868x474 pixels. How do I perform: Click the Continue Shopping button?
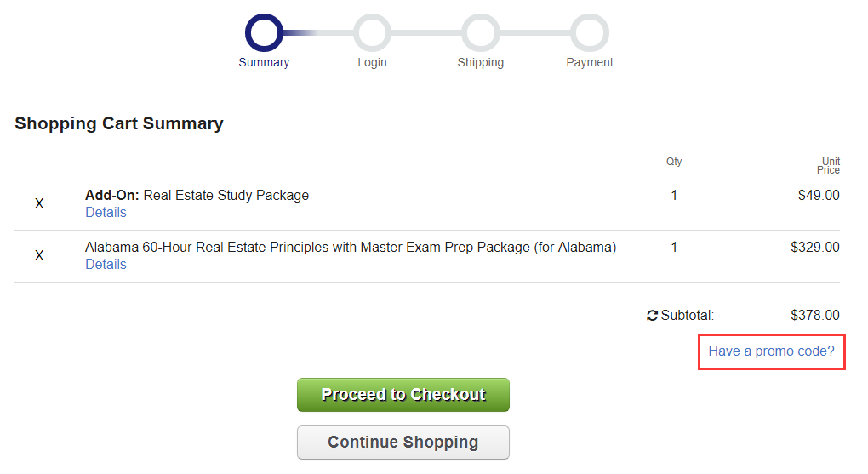click(403, 443)
